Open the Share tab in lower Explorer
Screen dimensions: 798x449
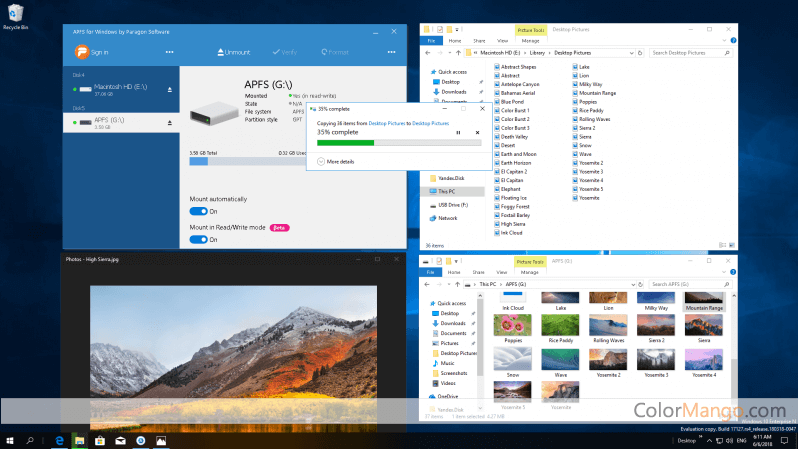pyautogui.click(x=478, y=271)
